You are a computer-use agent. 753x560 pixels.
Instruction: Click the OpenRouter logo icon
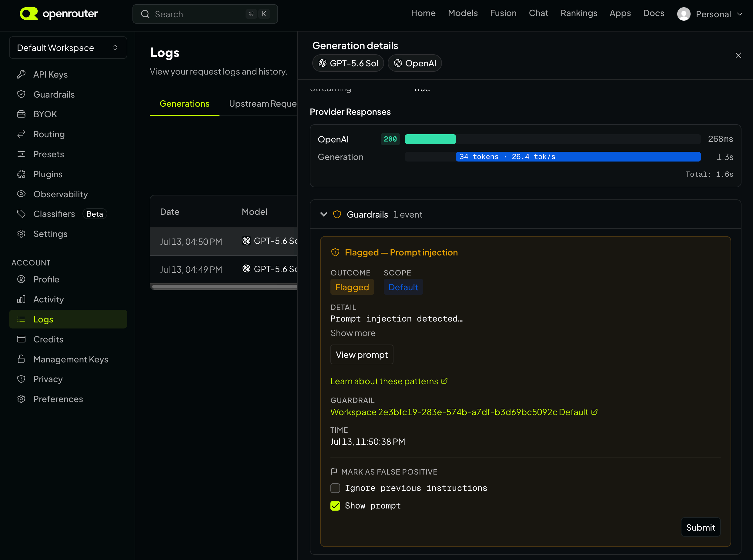[29, 14]
